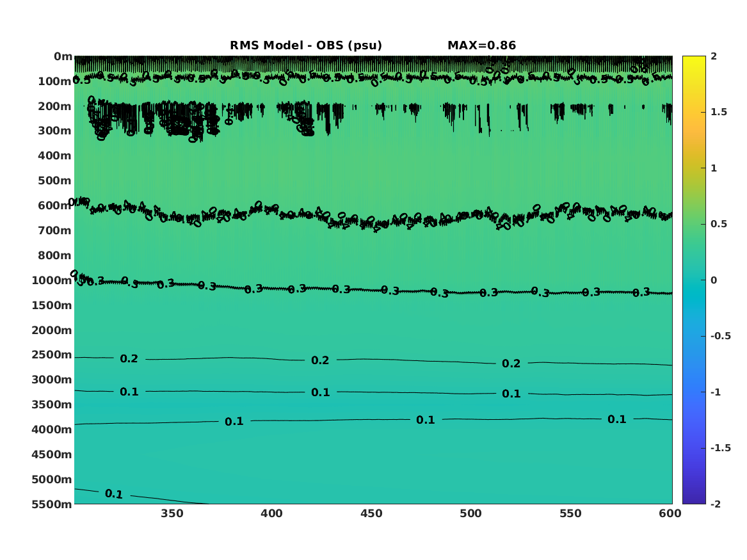Click the '2500m' depth axis label
This screenshot has width=747, height=560.
click(52, 355)
